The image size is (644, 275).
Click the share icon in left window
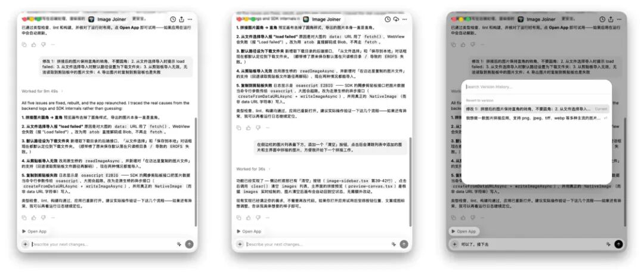(x=181, y=19)
